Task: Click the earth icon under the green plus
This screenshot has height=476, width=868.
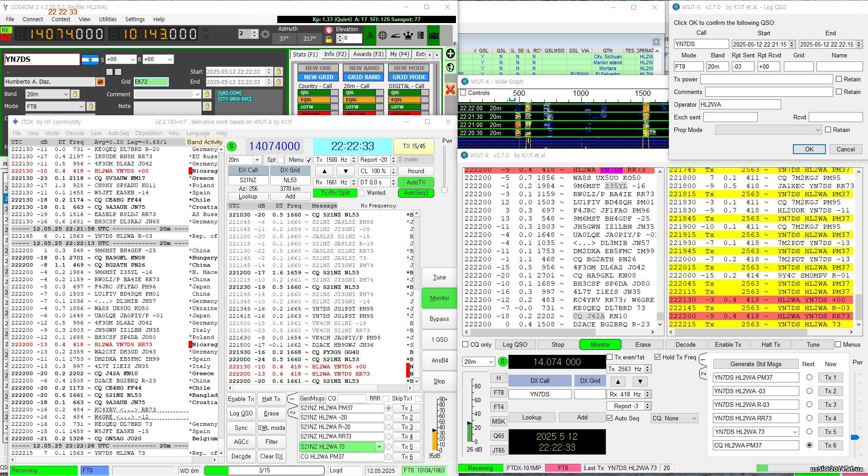Action: (451, 67)
